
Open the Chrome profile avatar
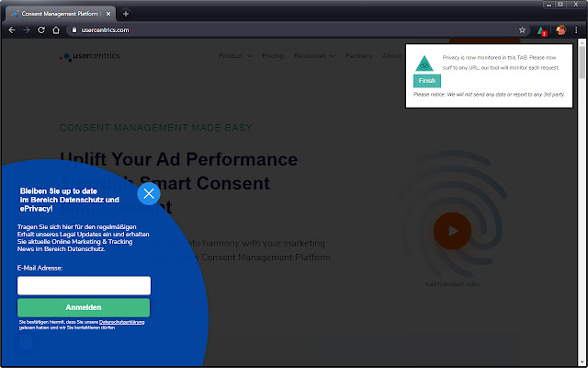point(561,30)
